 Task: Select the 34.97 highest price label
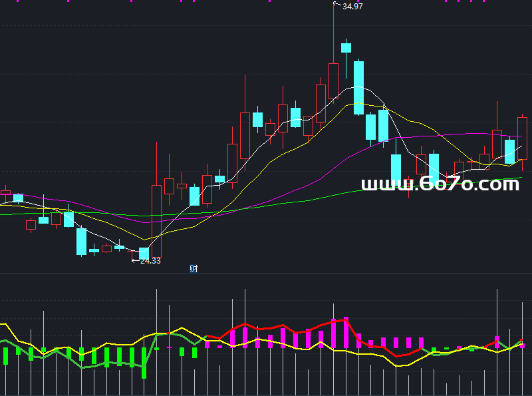pos(352,7)
